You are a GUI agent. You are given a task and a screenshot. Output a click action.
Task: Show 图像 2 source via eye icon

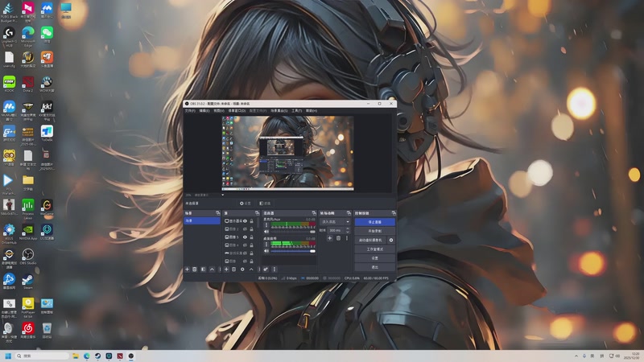246,229
